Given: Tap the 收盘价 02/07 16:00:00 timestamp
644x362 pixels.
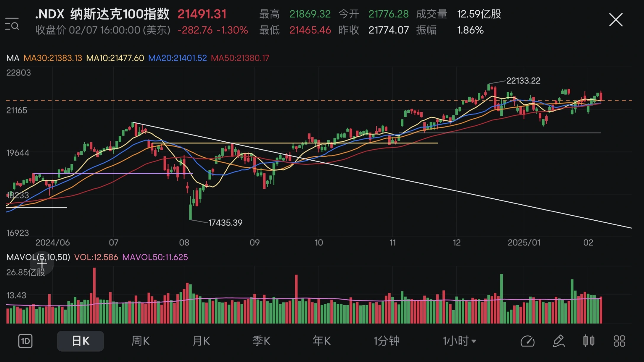Looking at the screenshot, I should point(103,30).
